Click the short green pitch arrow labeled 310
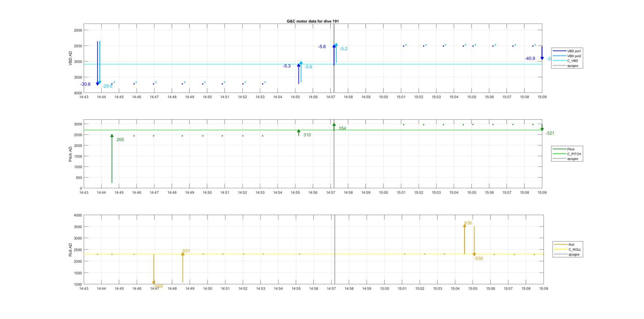 click(x=299, y=133)
